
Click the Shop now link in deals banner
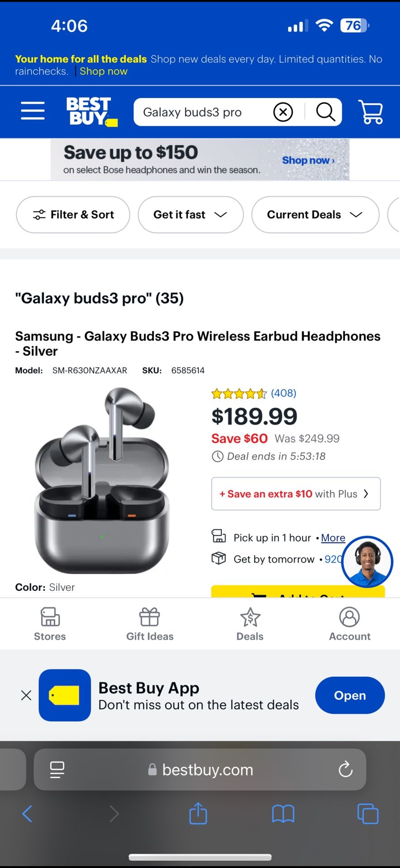coord(104,71)
